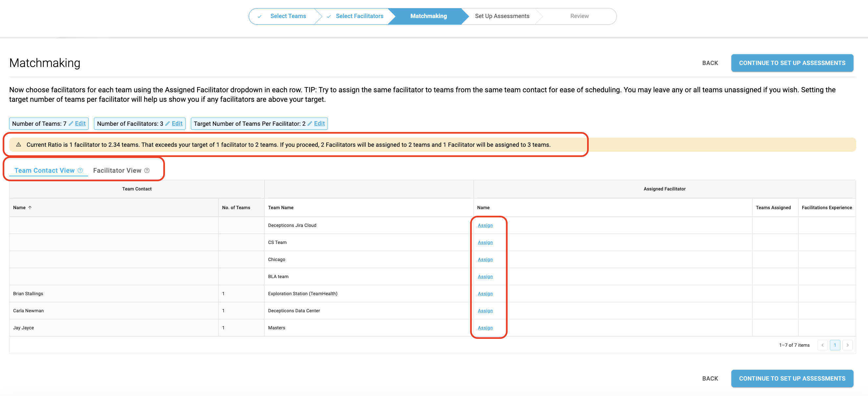Viewport: 868px width, 396px height.
Task: Click the Facilitations Experience column header
Action: pos(827,208)
